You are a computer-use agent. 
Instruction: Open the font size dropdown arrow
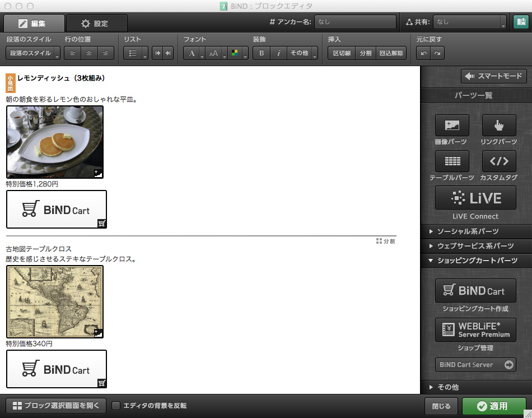pos(224,54)
